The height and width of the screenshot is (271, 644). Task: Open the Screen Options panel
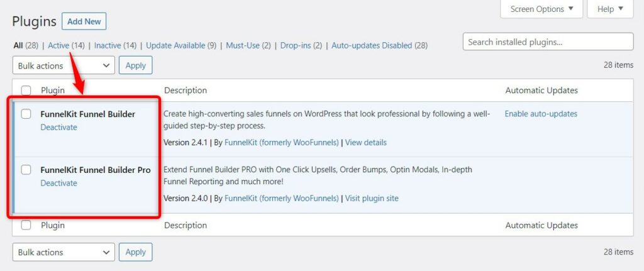point(541,9)
